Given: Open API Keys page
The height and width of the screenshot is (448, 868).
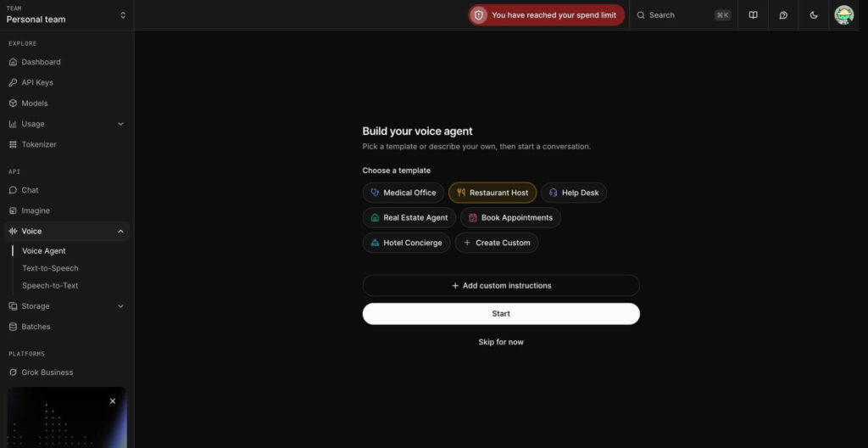Looking at the screenshot, I should click(66, 82).
